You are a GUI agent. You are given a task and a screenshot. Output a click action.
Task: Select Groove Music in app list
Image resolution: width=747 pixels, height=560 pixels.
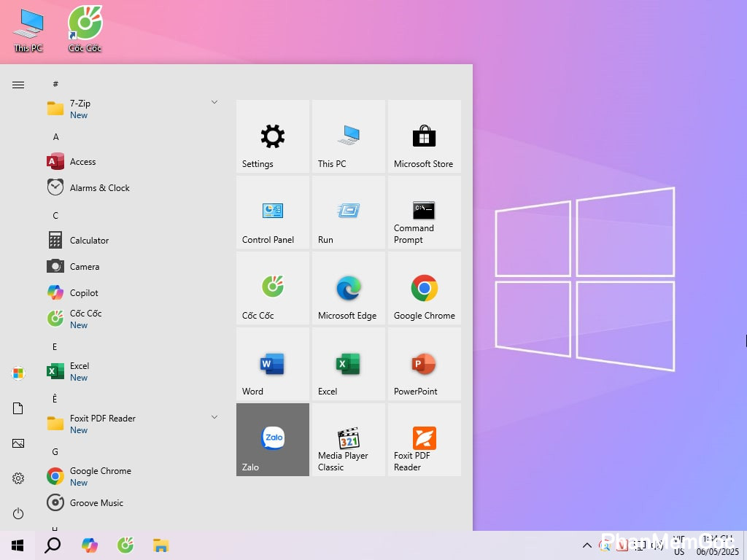[96, 502]
